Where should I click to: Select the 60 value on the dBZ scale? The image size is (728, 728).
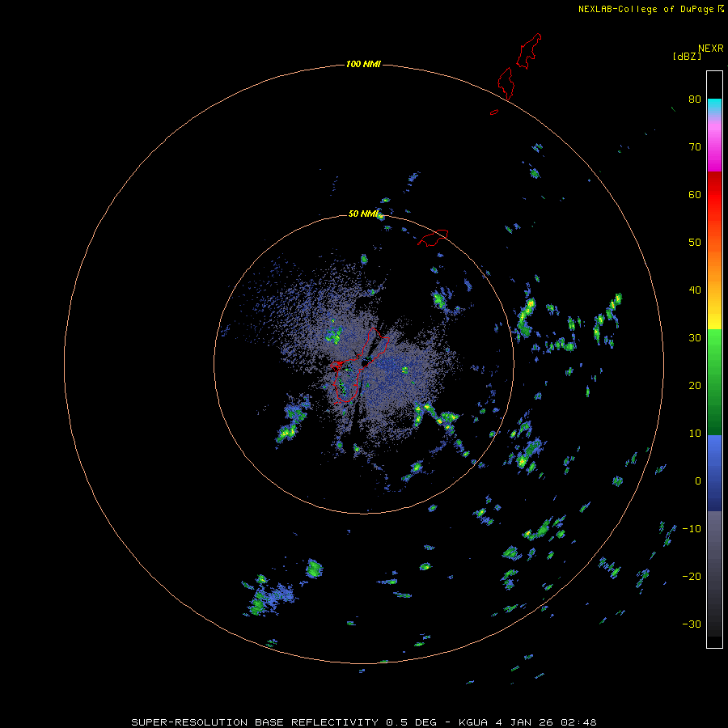(x=695, y=194)
